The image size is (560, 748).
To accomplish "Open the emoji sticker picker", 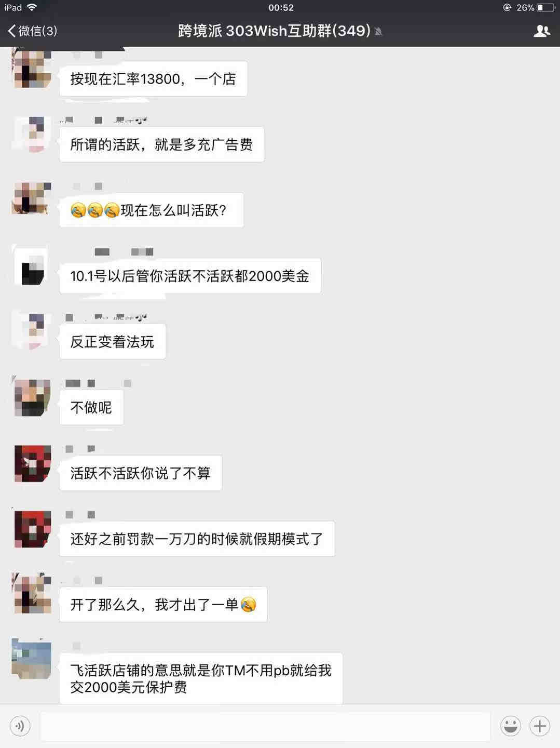I will pyautogui.click(x=511, y=726).
